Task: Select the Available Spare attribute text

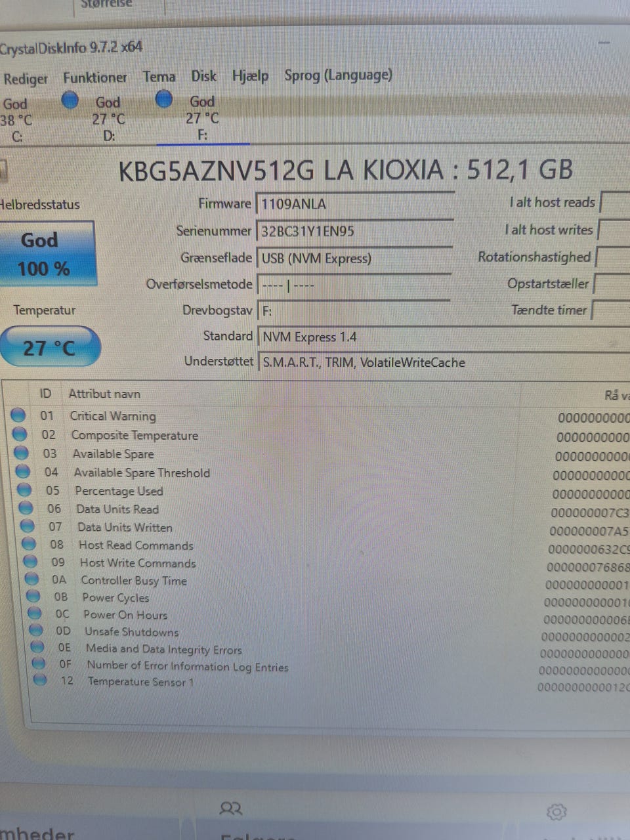Action: click(x=113, y=454)
